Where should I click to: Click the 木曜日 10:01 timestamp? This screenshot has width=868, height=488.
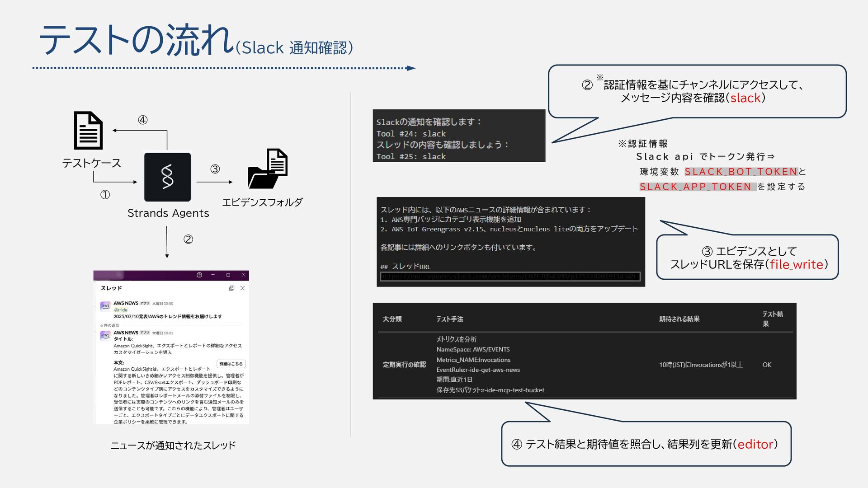pos(163,333)
